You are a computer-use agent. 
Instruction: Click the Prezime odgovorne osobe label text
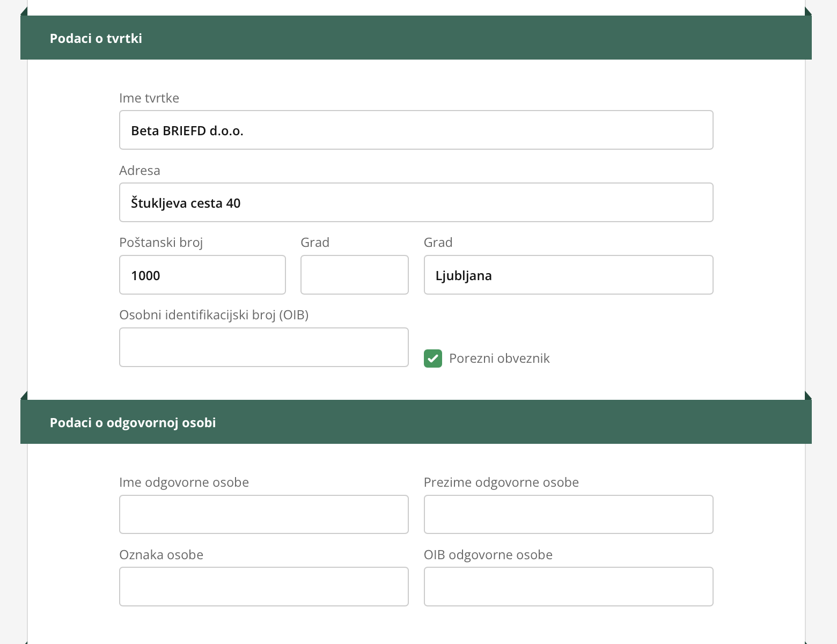[x=501, y=482]
